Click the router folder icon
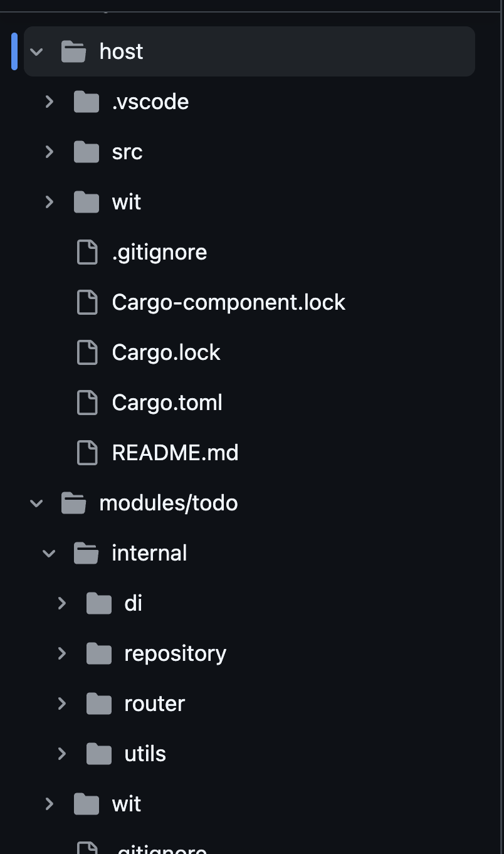504x854 pixels. coord(99,704)
